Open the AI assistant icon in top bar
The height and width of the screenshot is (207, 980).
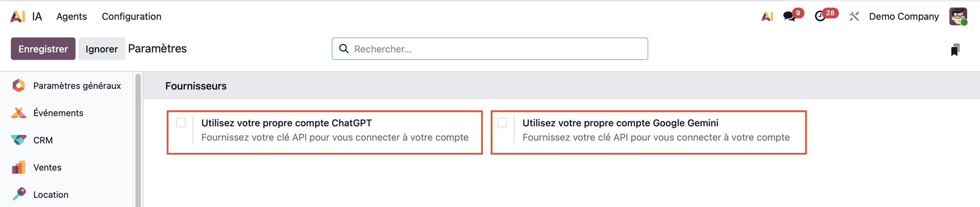click(767, 16)
